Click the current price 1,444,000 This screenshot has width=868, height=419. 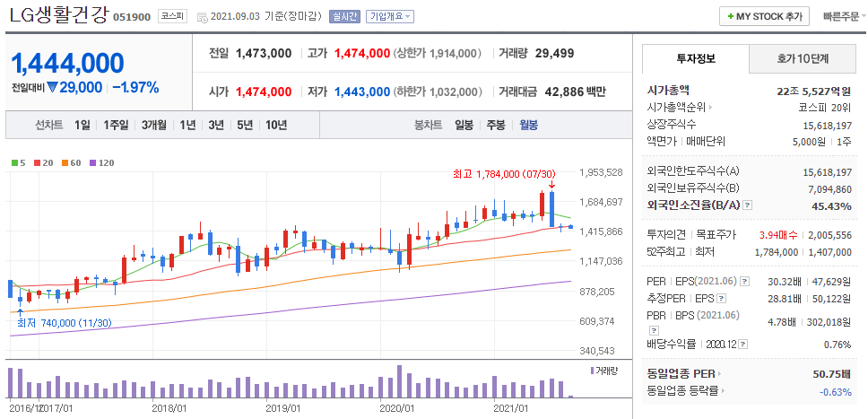tap(67, 63)
